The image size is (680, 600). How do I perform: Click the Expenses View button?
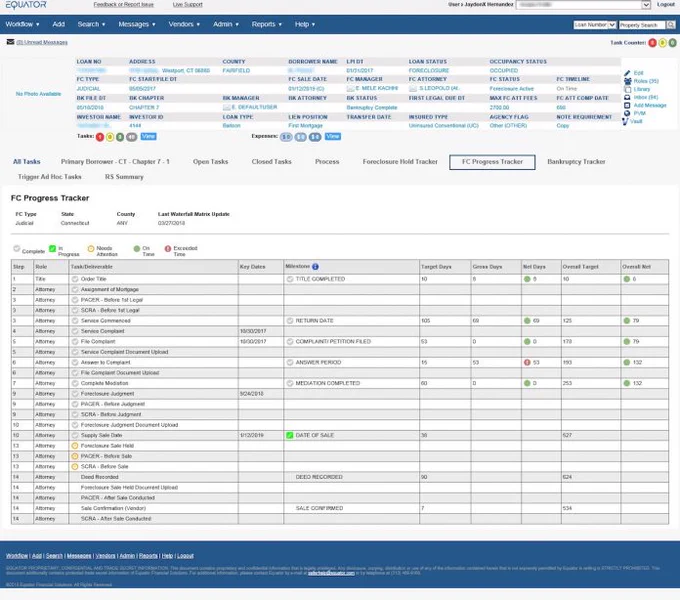point(333,137)
